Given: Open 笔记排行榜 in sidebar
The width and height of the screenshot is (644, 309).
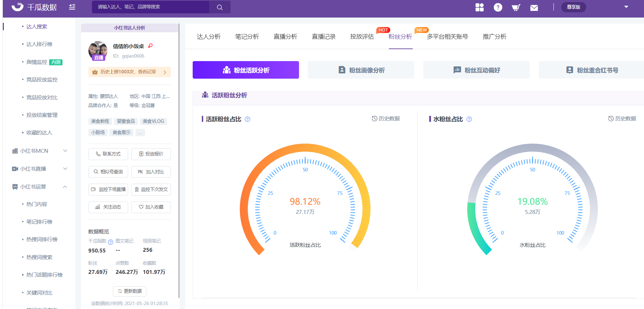Looking at the screenshot, I should click(39, 222).
